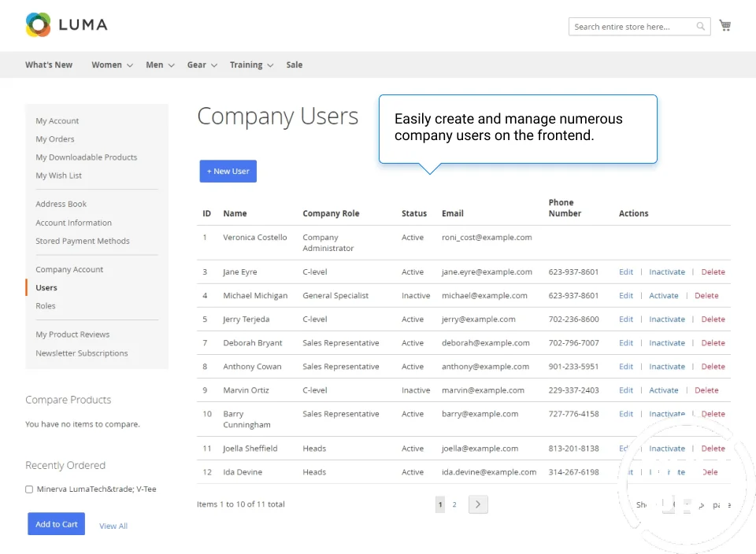The image size is (756, 554).
Task: Go to next page arrow
Action: (x=478, y=504)
